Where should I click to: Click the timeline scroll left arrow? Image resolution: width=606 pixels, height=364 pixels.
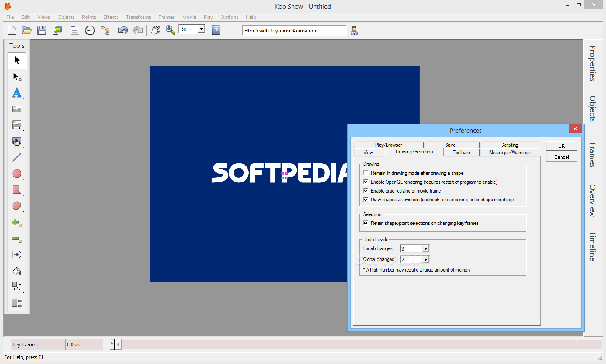pyautogui.click(x=118, y=344)
